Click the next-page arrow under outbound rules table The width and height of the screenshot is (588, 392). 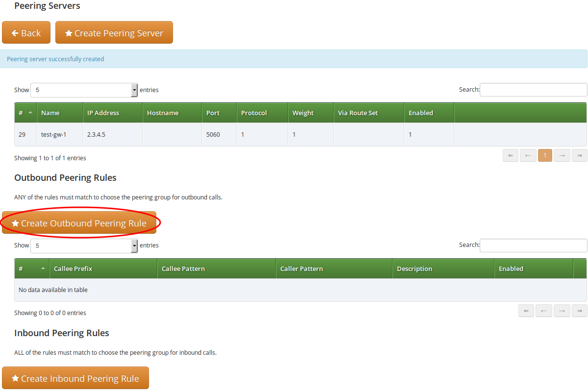tap(562, 310)
